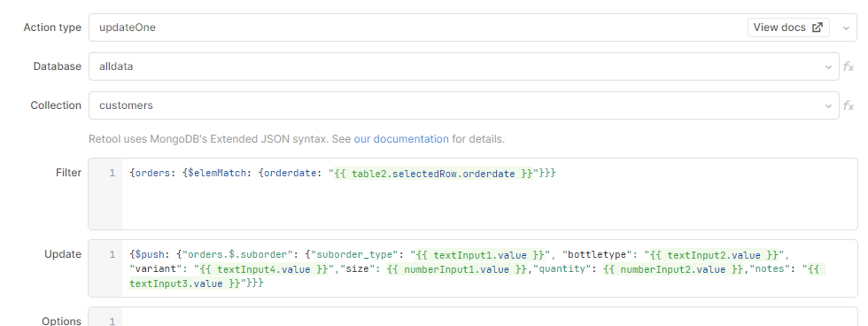Expand the Database dropdown chevron
Screen dimensions: 868x326
[828, 67]
